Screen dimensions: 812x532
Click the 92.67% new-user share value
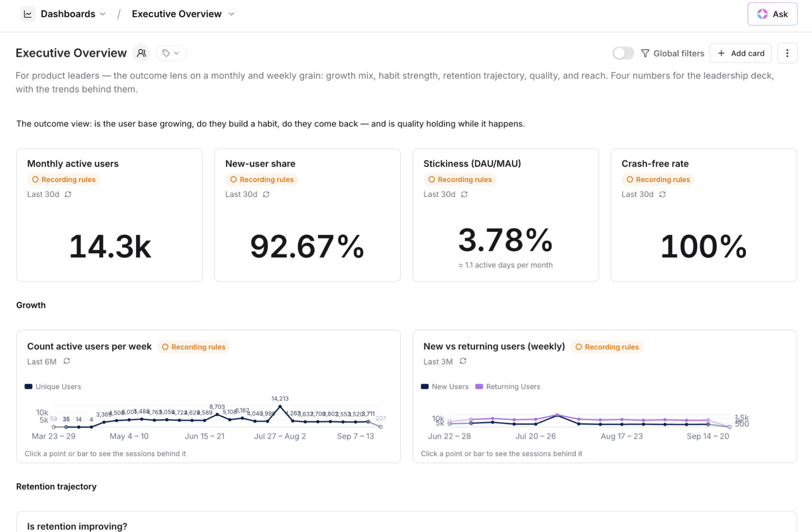307,246
